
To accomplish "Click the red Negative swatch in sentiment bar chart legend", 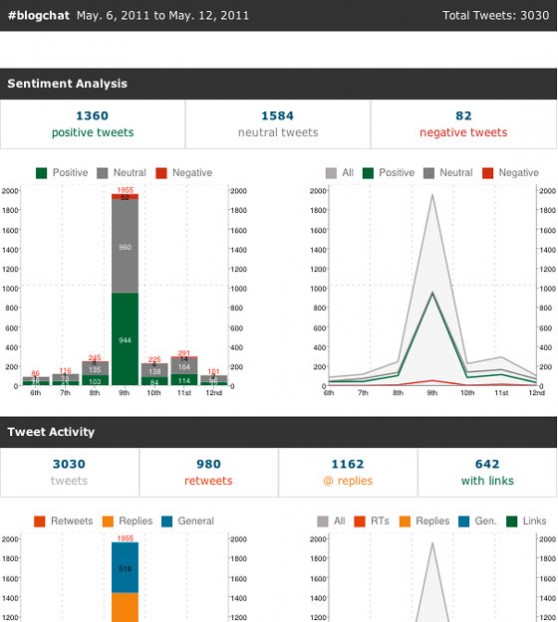I will pyautogui.click(x=161, y=173).
